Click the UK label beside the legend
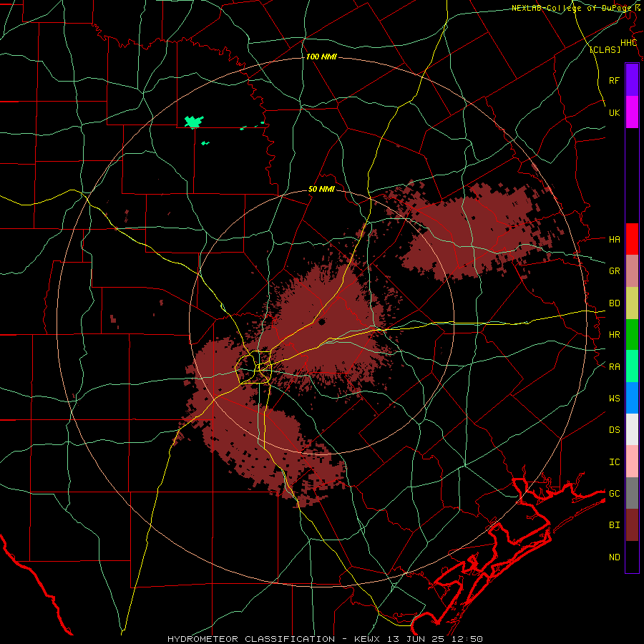This screenshot has width=644, height=644. click(x=614, y=112)
